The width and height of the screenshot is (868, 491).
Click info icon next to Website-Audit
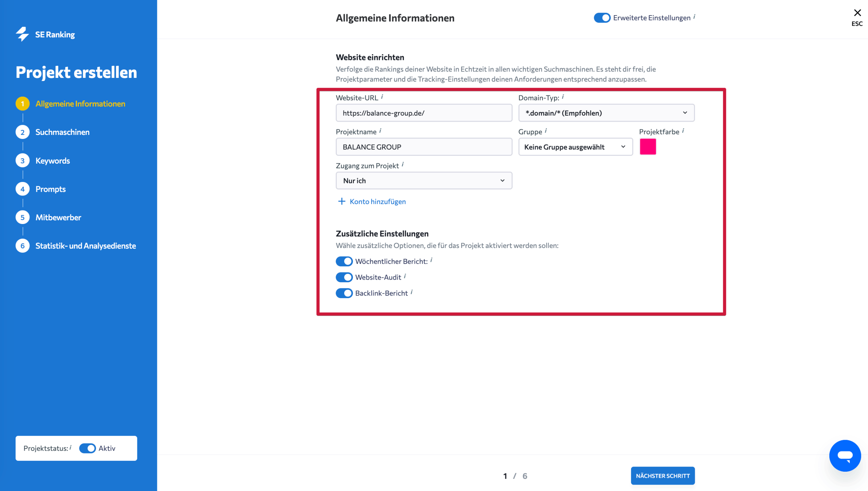[x=405, y=276]
